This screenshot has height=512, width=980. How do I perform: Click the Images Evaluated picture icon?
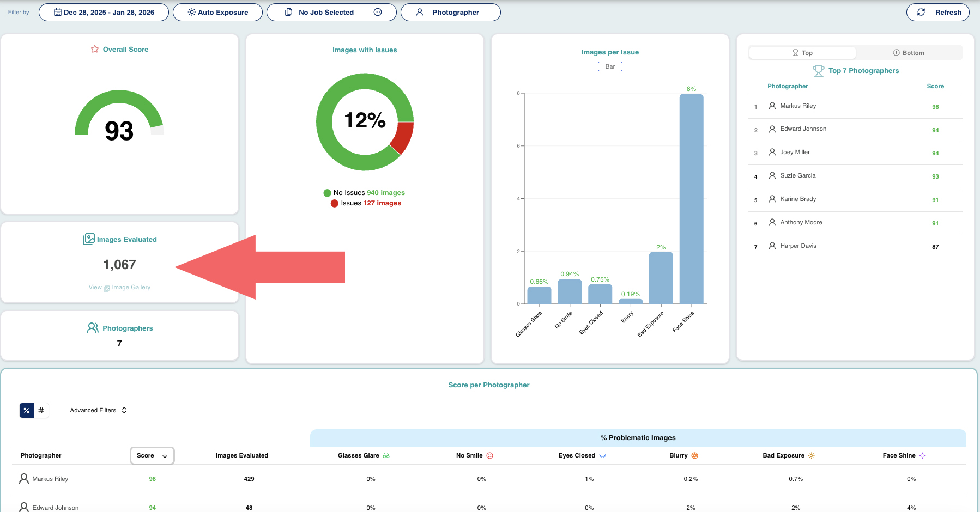pyautogui.click(x=88, y=239)
